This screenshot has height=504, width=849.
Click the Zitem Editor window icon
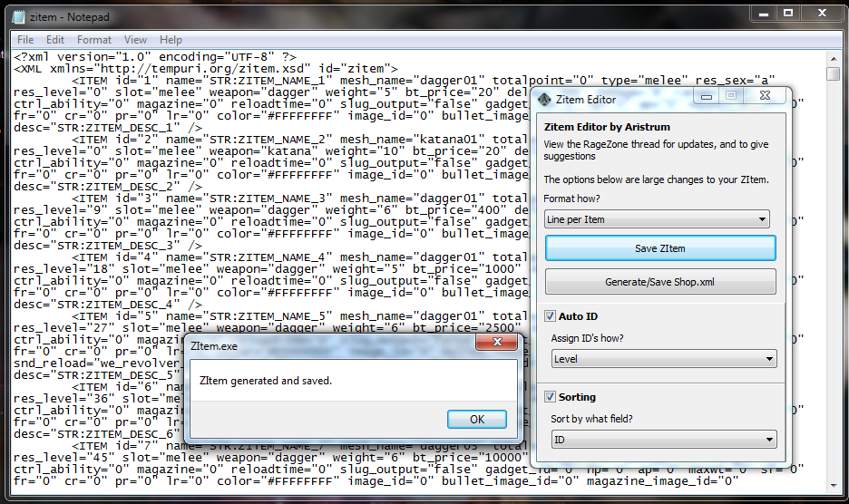tap(544, 99)
